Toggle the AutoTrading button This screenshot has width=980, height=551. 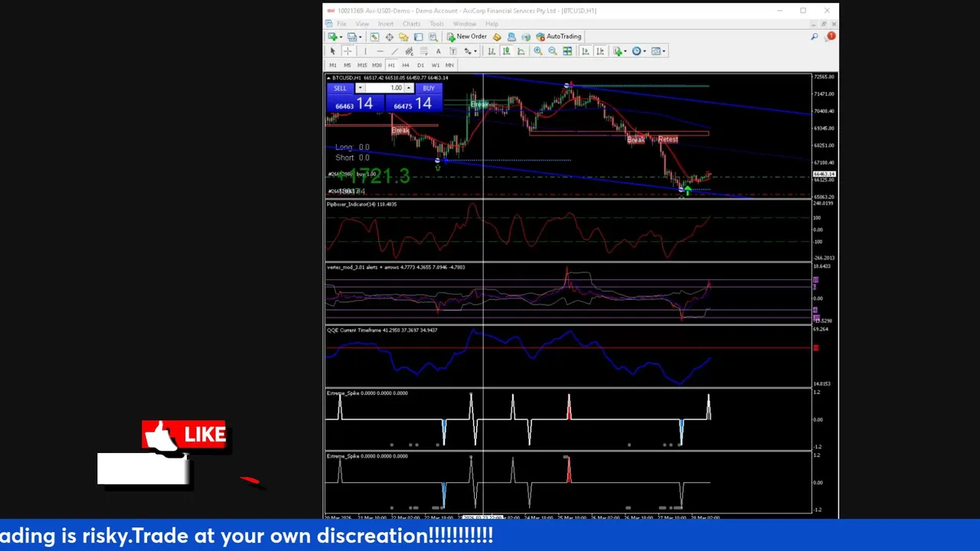click(x=559, y=37)
